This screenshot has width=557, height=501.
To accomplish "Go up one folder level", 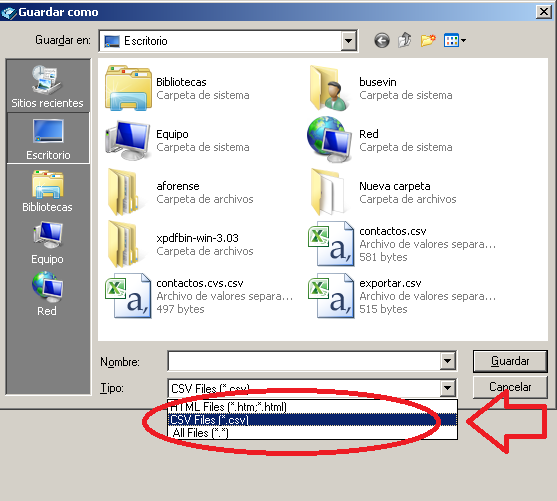I will click(405, 40).
